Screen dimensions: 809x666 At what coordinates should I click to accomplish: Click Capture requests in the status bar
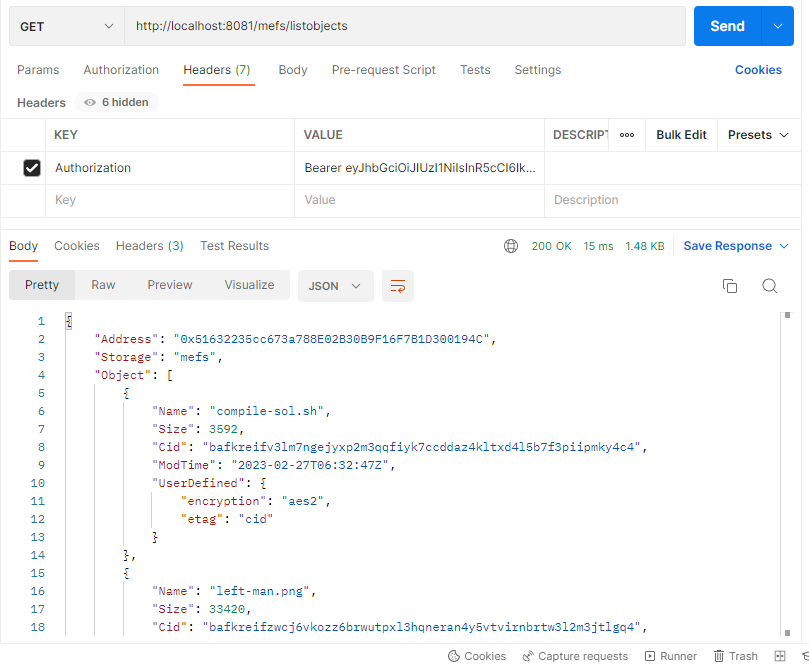tap(575, 656)
